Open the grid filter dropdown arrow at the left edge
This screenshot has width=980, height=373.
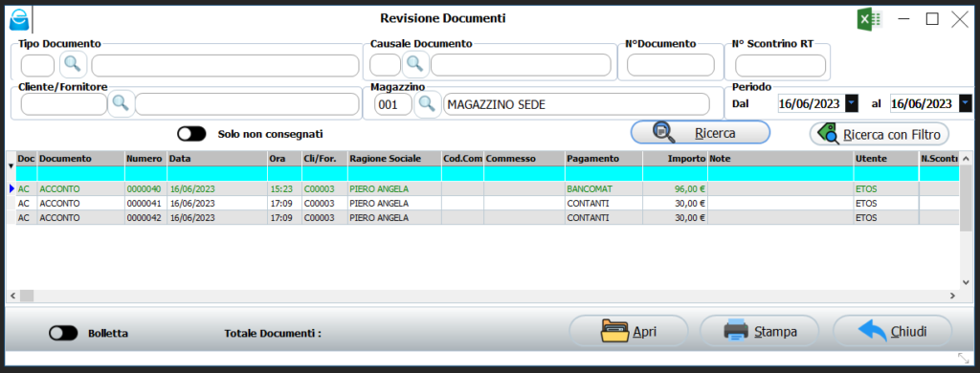point(11,166)
